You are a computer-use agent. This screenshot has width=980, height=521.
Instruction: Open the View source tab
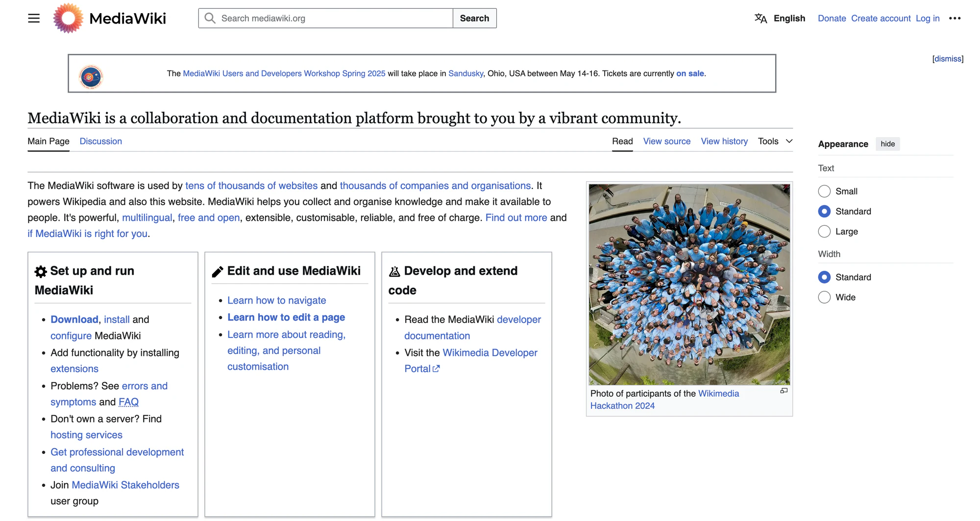coord(667,142)
